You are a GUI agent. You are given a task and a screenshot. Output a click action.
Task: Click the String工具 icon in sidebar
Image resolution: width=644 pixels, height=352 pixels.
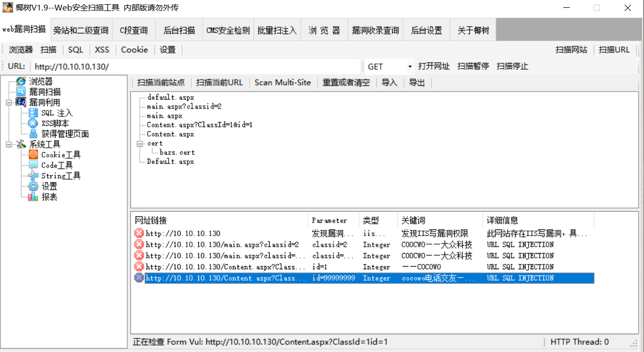click(34, 175)
